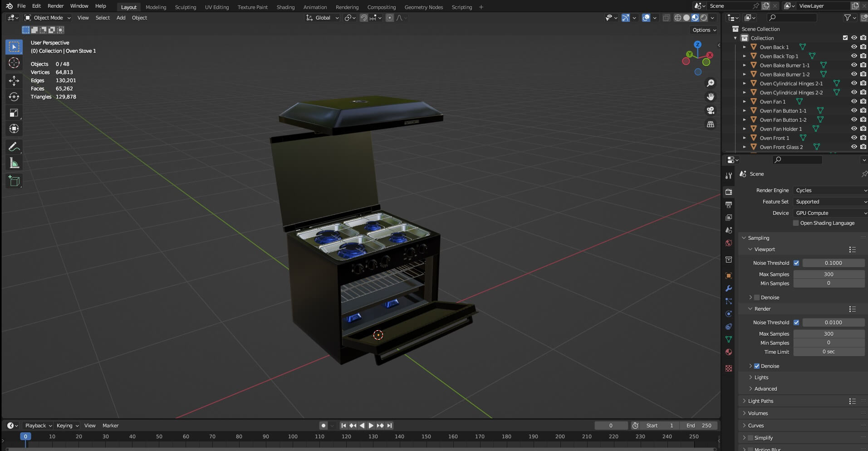Viewport: 868px width, 451px height.
Task: Select the Add Cube tool
Action: 14,181
